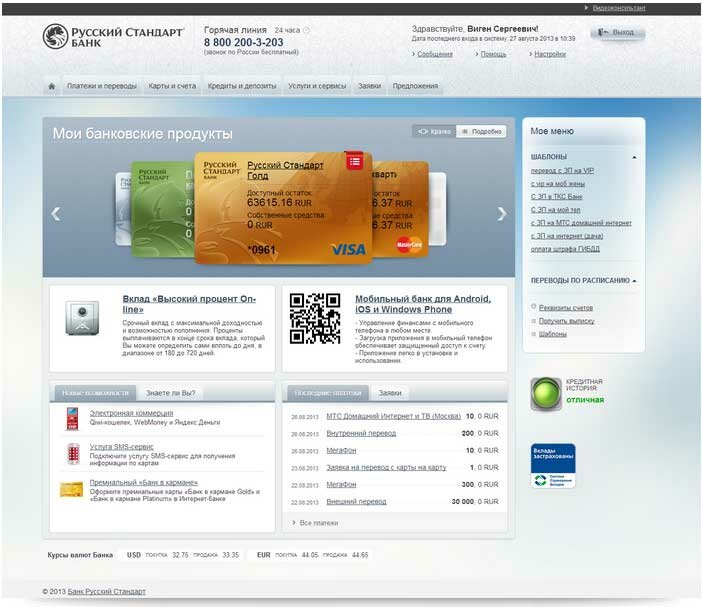Switch to Заявки tab in payments panel
This screenshot has height=607, width=702.
390,393
